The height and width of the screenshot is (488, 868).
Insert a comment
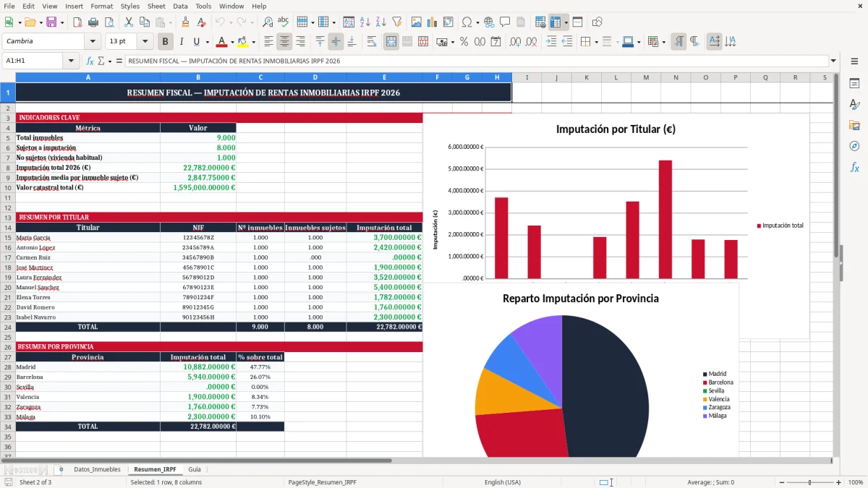click(505, 22)
